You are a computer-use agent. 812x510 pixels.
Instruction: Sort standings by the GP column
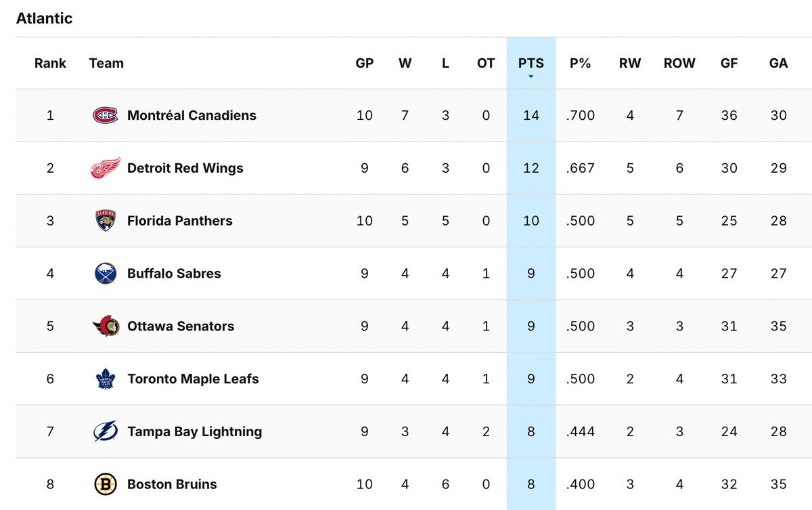[x=365, y=63]
